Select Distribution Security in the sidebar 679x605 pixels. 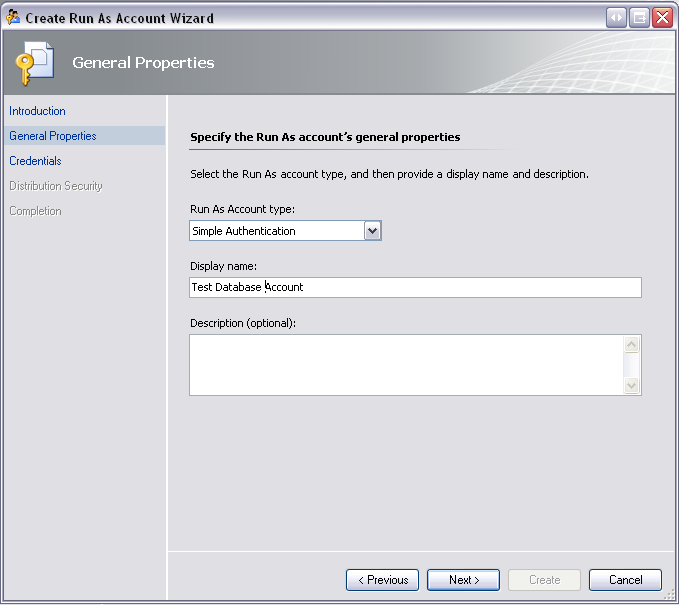coord(56,186)
